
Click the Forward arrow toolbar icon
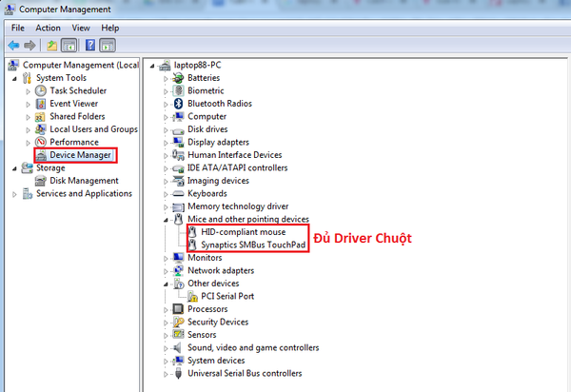tap(30, 46)
